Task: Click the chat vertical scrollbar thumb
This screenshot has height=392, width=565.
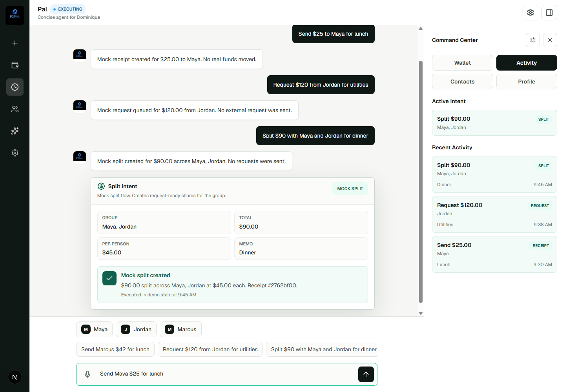Action: click(x=421, y=181)
